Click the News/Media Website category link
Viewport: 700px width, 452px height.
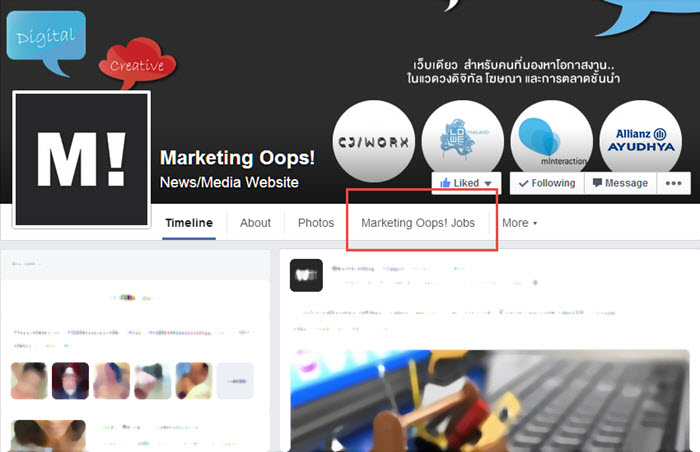pos(229,182)
